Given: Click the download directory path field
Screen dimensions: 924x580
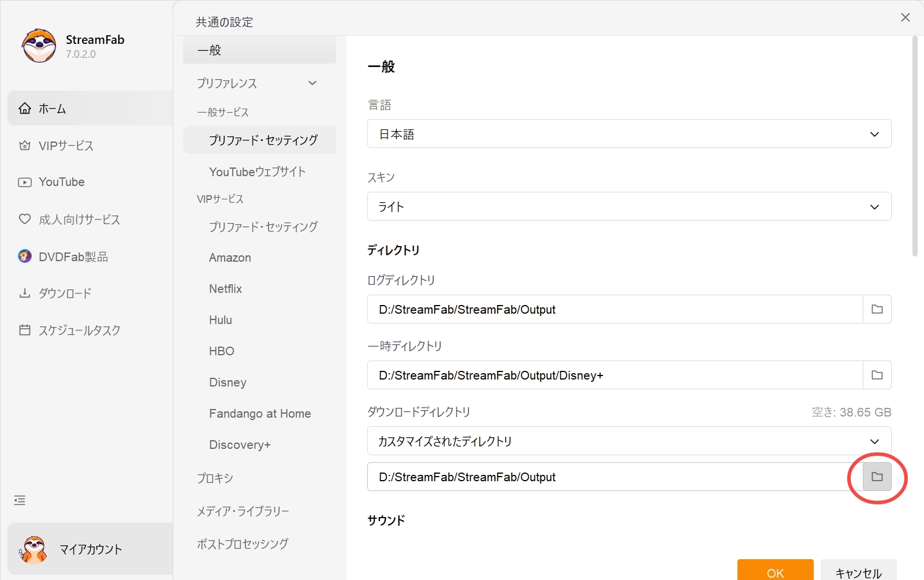Looking at the screenshot, I should (615, 477).
